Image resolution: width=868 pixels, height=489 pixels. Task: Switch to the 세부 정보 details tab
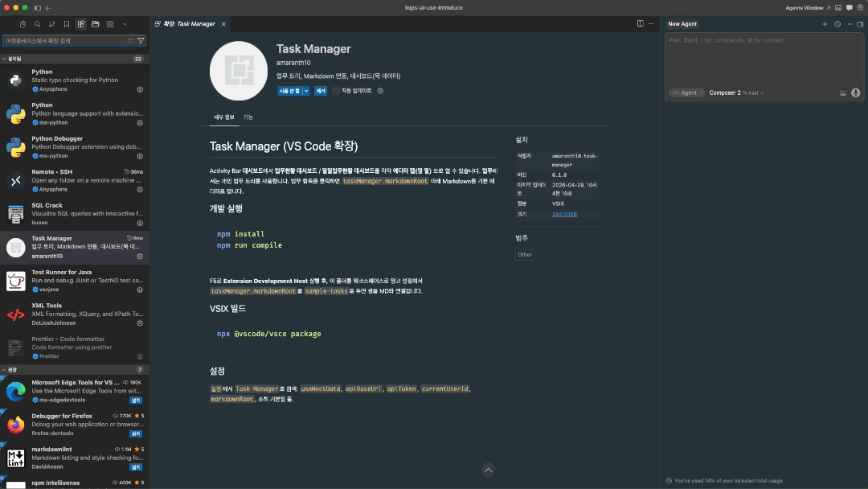click(224, 117)
